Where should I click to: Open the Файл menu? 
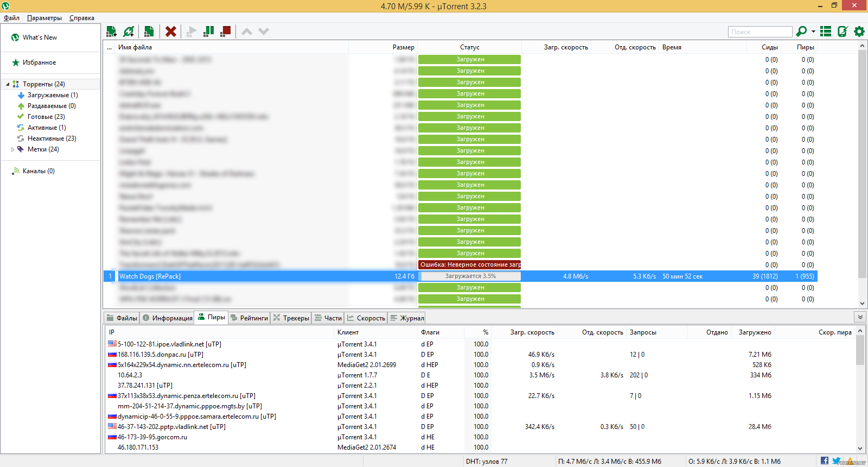click(11, 18)
